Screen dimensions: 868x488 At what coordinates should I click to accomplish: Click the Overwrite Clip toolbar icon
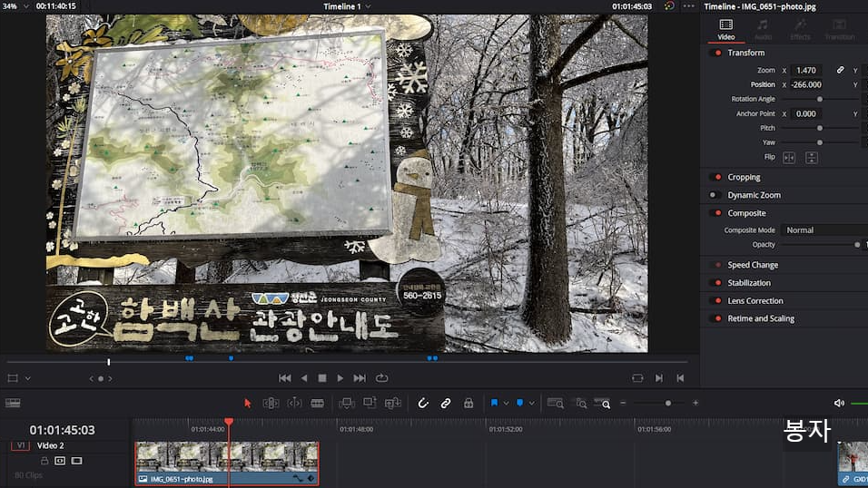pos(370,404)
